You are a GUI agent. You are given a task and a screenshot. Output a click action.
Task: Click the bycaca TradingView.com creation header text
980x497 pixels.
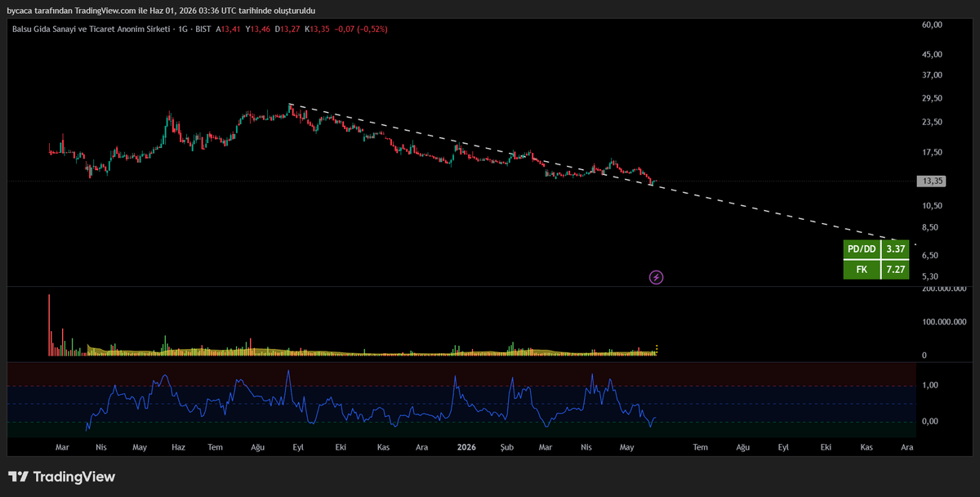(x=161, y=10)
